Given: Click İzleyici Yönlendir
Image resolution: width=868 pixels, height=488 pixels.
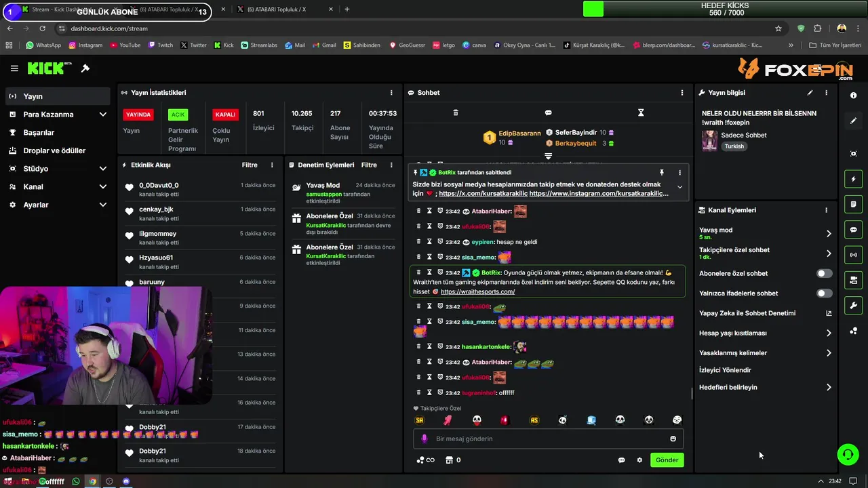Looking at the screenshot, I should pos(725,370).
